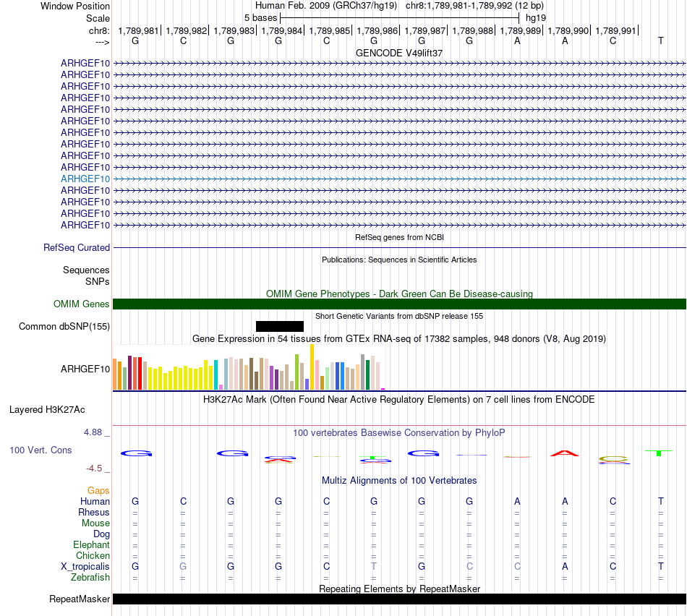Select the Sequences track label
This screenshot has height=616, width=687.
click(x=86, y=270)
